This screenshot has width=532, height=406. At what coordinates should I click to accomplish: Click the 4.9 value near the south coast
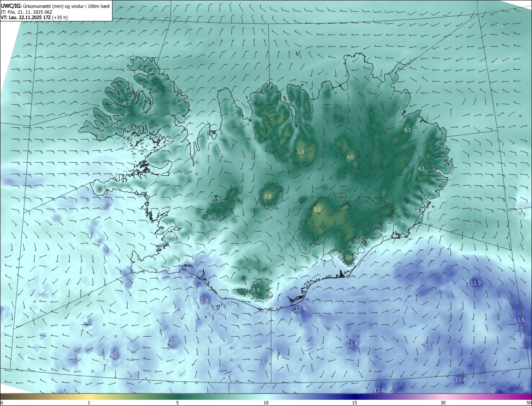pos(256,290)
